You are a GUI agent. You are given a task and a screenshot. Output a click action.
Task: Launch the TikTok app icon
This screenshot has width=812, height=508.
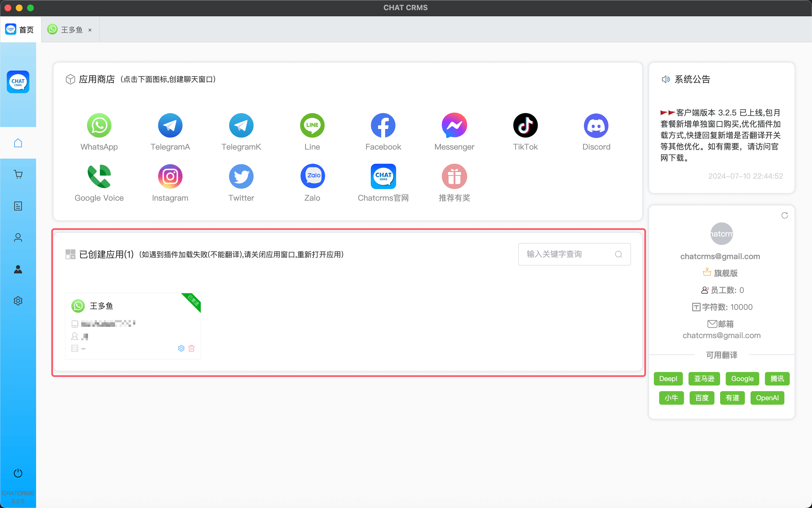point(526,125)
